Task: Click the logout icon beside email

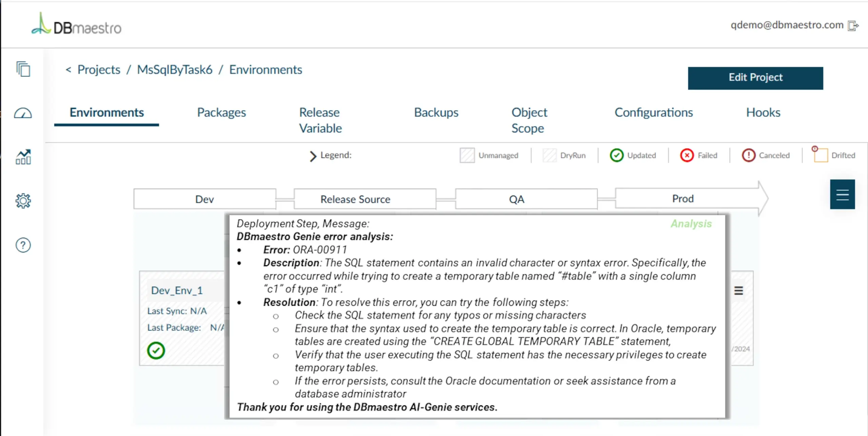Action: tap(853, 25)
